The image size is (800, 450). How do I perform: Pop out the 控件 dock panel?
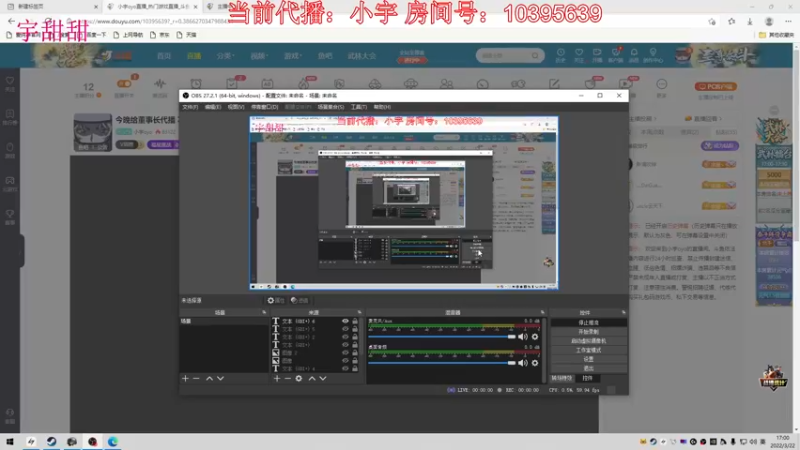(623, 312)
